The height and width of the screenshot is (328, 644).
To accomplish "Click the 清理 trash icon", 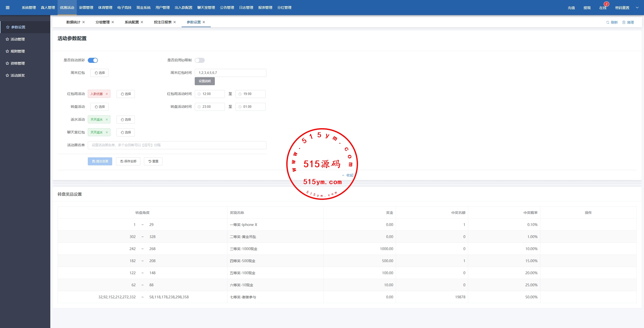I will (624, 22).
